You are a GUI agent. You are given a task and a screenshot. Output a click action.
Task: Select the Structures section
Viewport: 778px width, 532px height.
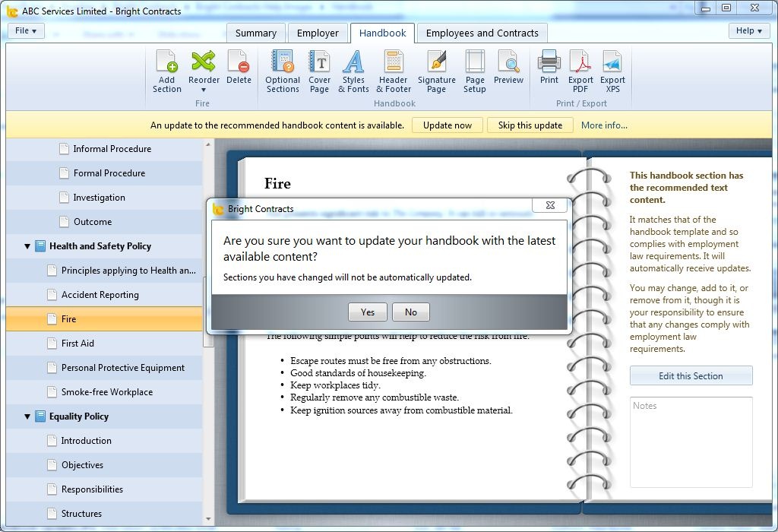coord(104,514)
